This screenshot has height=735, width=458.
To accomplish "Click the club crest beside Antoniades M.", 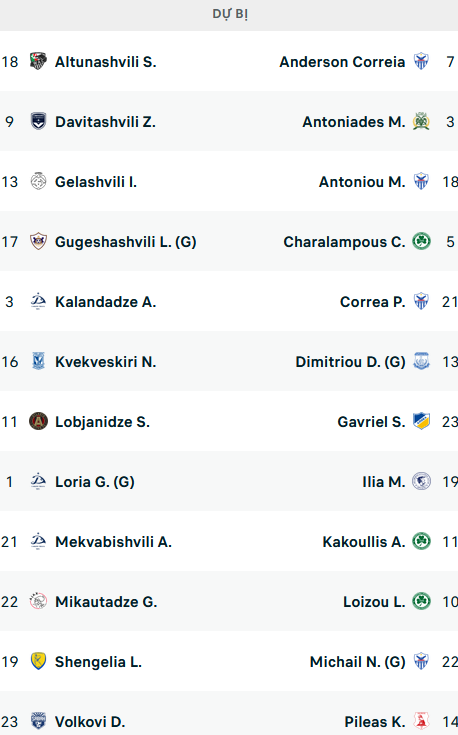I will [x=421, y=121].
